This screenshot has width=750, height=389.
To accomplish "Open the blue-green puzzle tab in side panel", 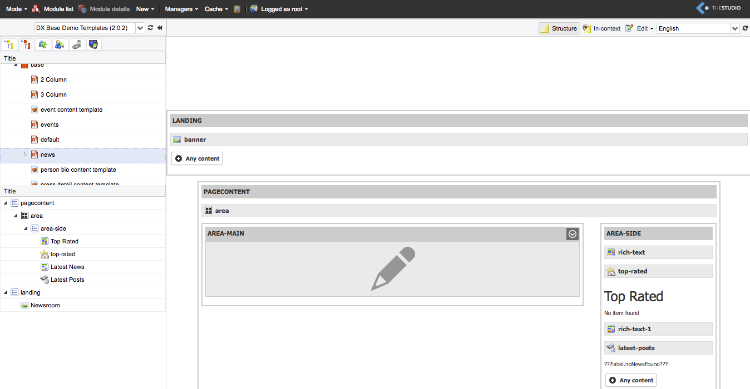I will pyautogui.click(x=59, y=44).
